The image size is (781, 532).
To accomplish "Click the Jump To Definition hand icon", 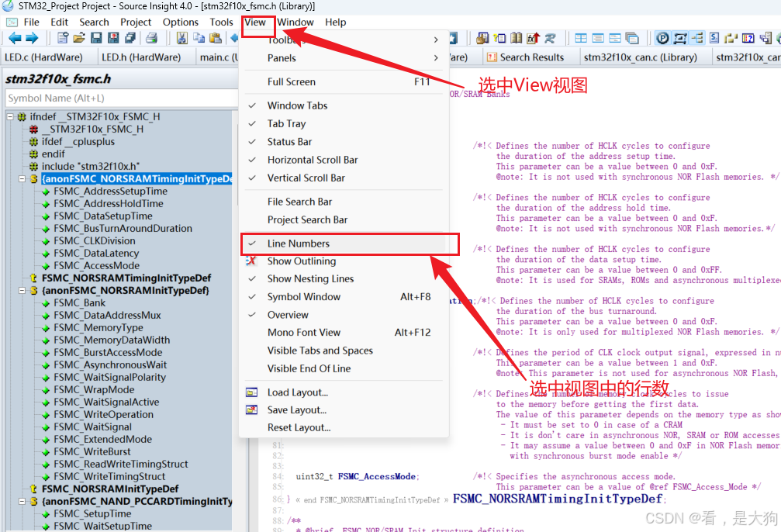I will click(x=482, y=38).
